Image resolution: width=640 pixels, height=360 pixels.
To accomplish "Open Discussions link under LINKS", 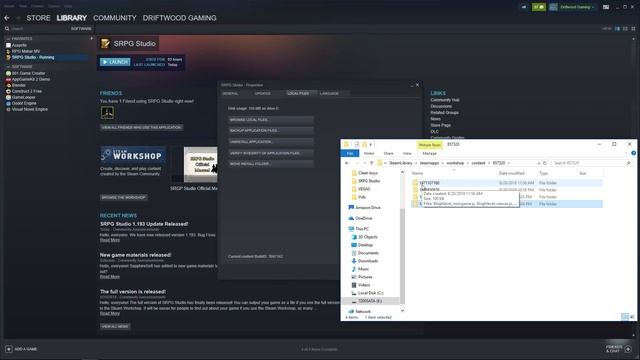I will [x=441, y=106].
